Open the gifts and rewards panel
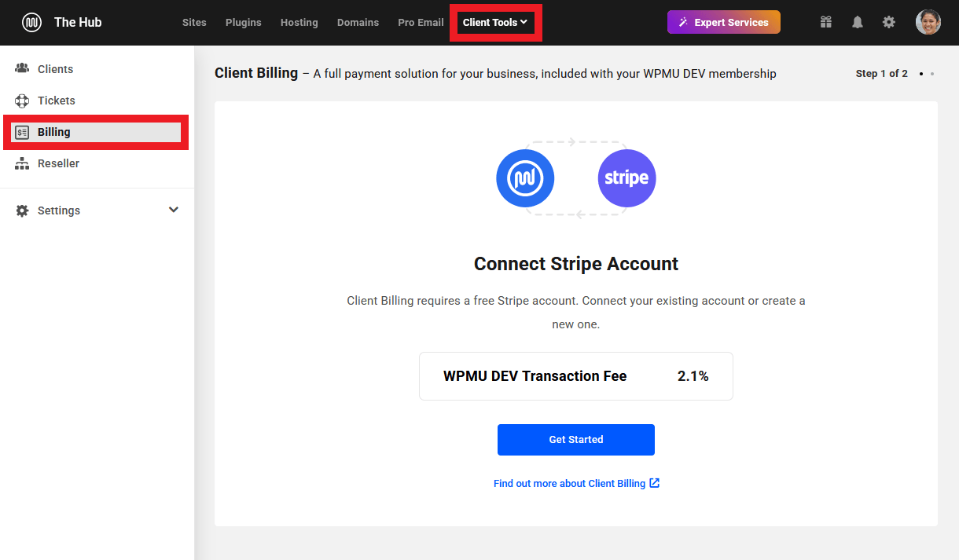The height and width of the screenshot is (560, 959). click(825, 22)
